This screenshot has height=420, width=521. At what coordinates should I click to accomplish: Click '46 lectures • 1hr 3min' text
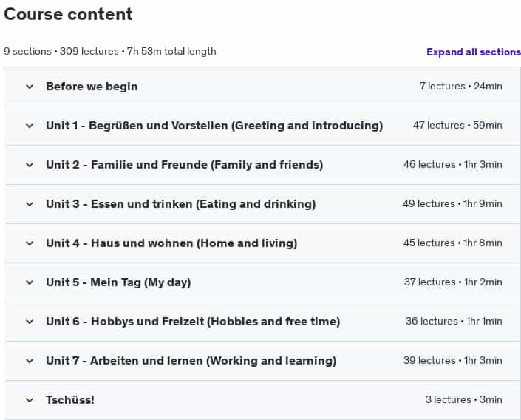(x=452, y=165)
